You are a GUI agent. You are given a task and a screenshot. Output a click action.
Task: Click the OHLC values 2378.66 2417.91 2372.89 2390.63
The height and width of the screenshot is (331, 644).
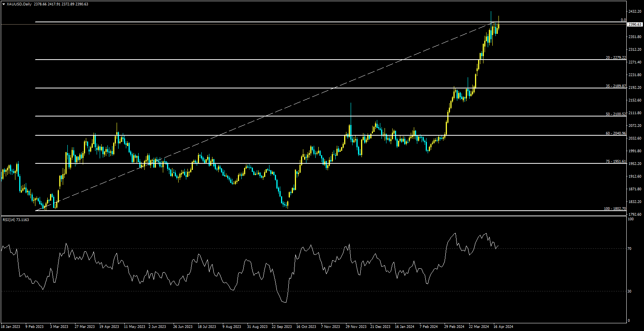(x=61, y=4)
